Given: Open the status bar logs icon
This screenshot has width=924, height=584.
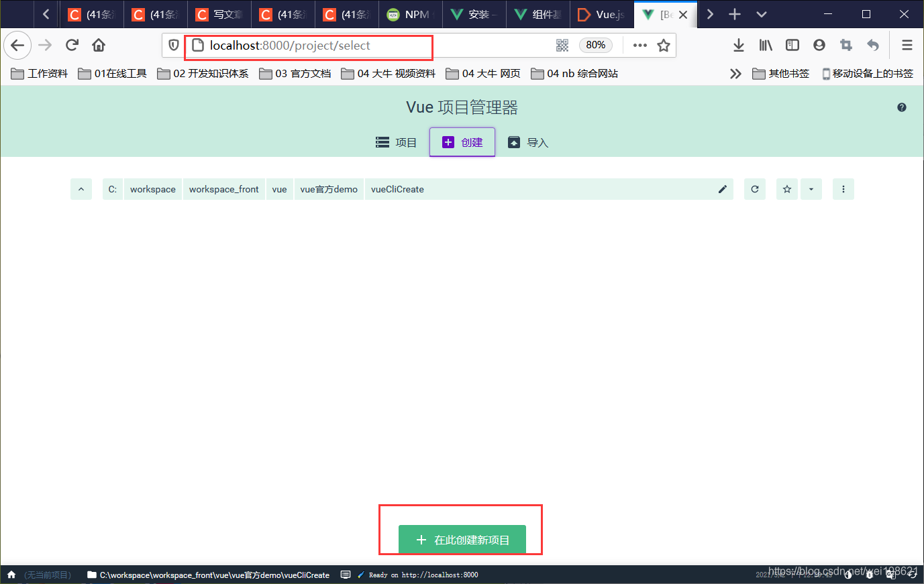Looking at the screenshot, I should [x=346, y=575].
